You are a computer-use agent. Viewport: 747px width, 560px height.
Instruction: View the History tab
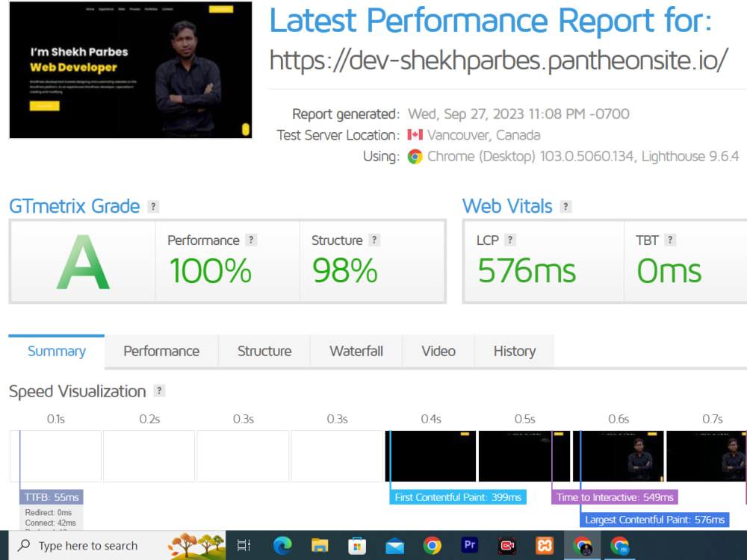[515, 352]
